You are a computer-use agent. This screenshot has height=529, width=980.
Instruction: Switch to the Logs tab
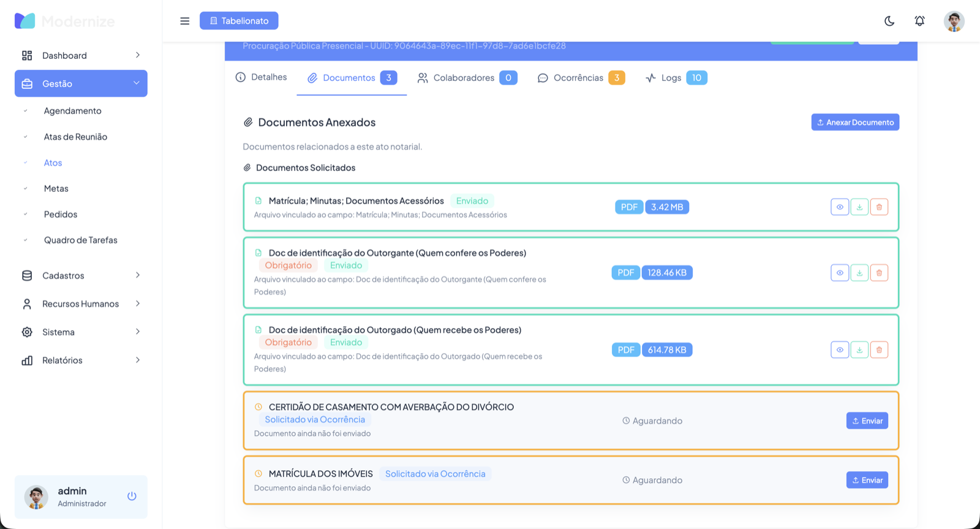pyautogui.click(x=676, y=78)
